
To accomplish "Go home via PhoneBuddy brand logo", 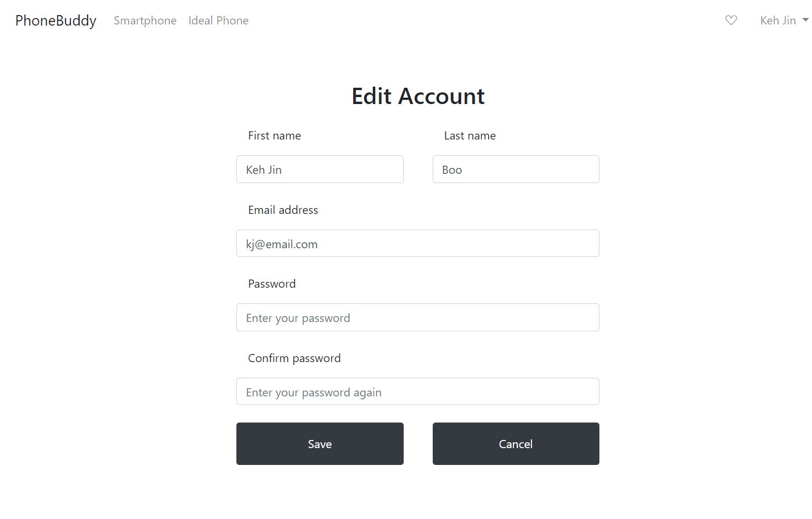I will tap(56, 20).
